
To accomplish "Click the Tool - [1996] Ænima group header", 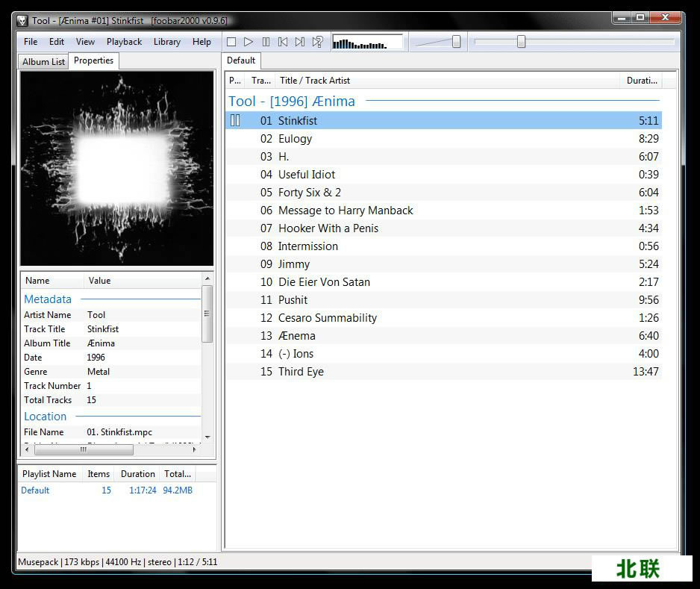I will [292, 101].
